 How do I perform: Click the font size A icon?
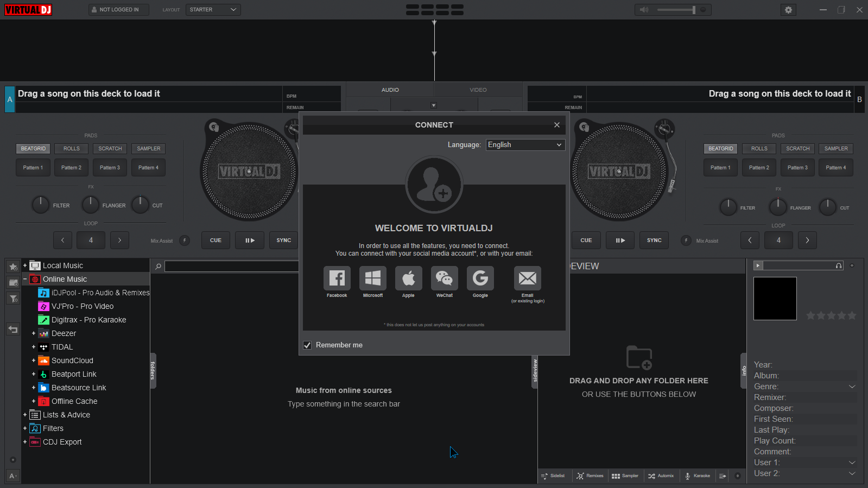(x=14, y=476)
